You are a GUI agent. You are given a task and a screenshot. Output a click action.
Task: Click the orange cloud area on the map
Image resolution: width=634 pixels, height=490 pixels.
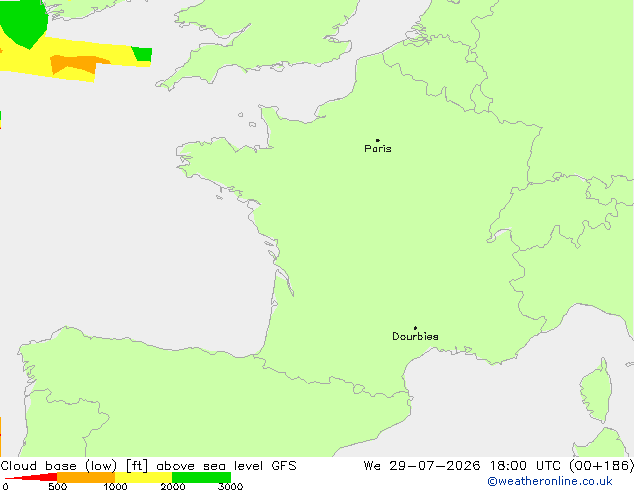click(x=77, y=64)
